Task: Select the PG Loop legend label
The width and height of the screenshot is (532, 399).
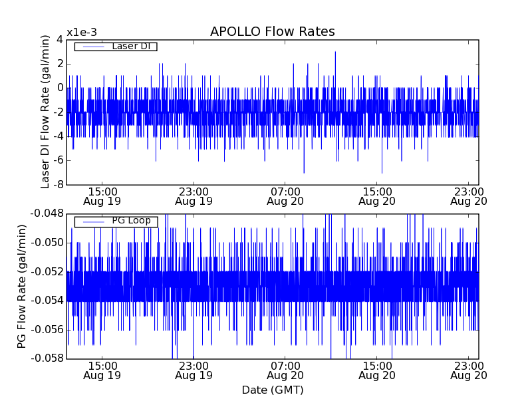Action: tap(131, 221)
